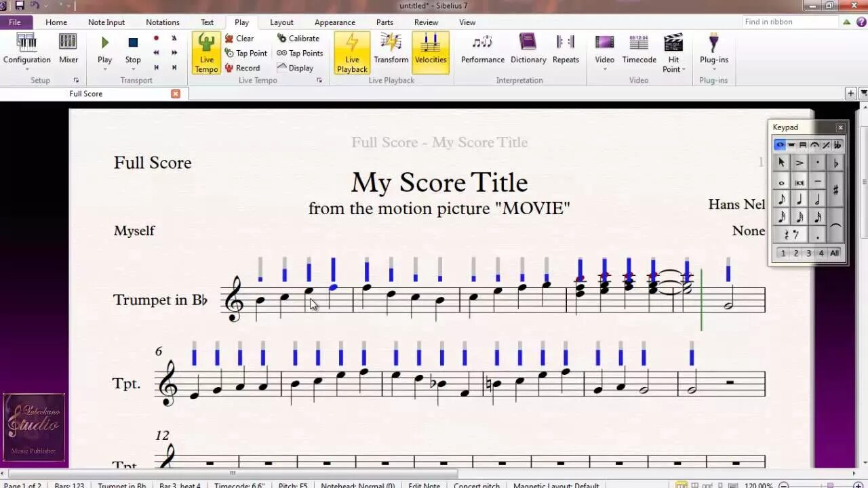Expand the Hit Point dropdown
The height and width of the screenshot is (488, 868).
pyautogui.click(x=684, y=69)
